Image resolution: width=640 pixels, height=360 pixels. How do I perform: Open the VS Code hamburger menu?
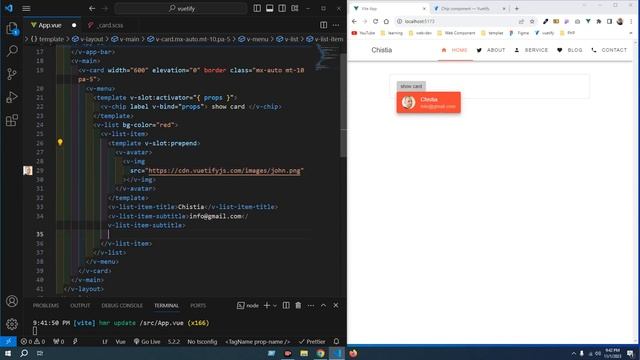click(x=26, y=8)
